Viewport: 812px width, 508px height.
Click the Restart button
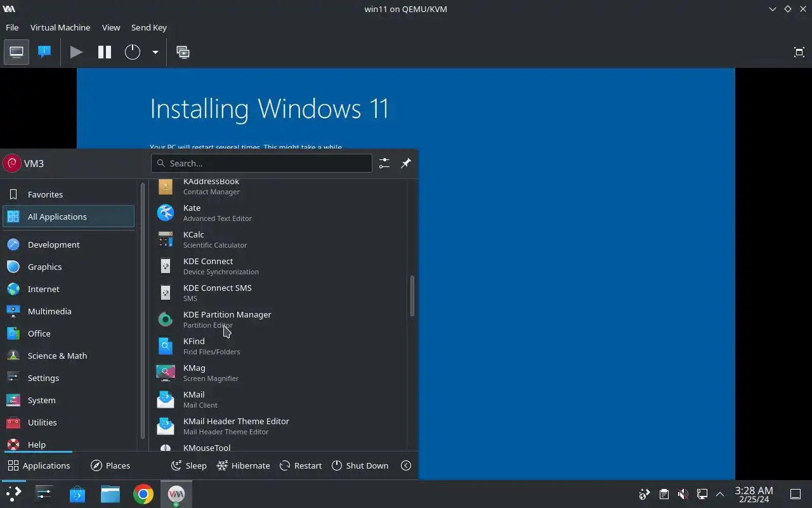tap(301, 465)
